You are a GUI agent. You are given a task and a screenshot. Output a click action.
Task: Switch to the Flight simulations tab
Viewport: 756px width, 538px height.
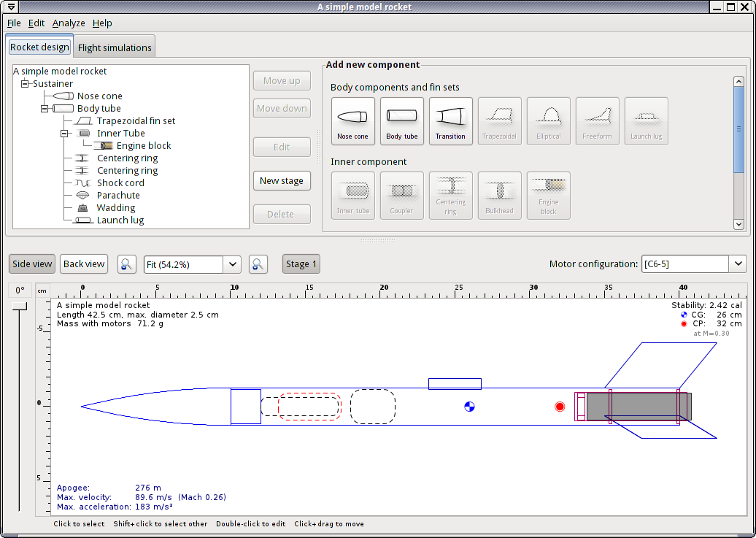[115, 48]
